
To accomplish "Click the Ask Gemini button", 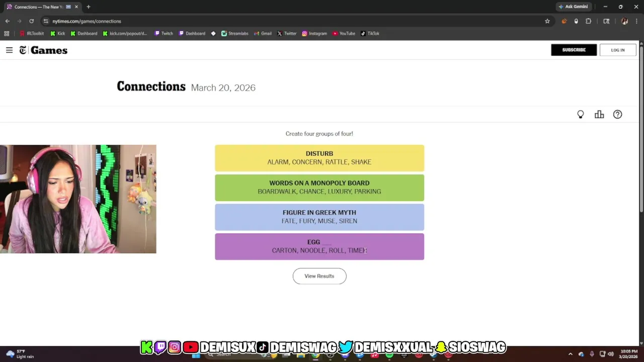I will click(x=573, y=7).
